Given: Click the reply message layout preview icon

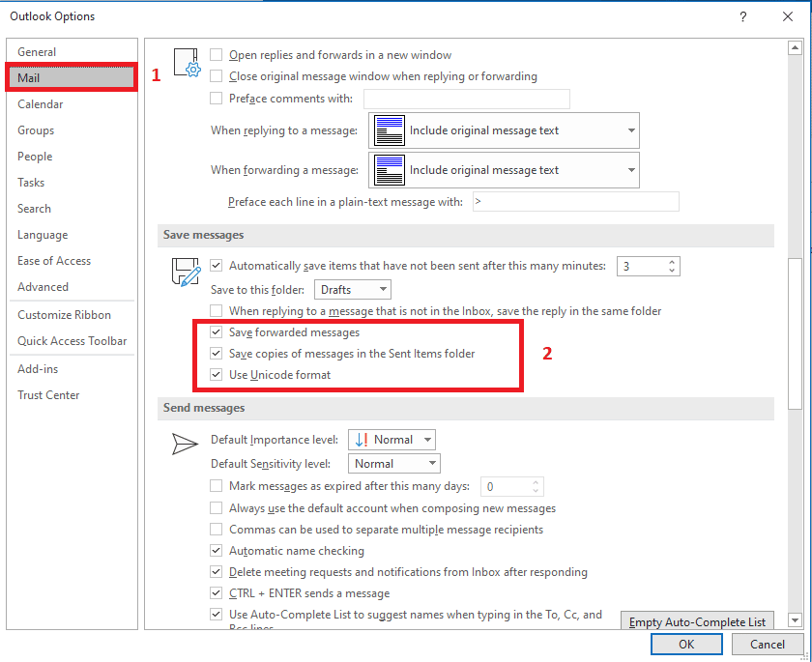Looking at the screenshot, I should click(x=389, y=130).
